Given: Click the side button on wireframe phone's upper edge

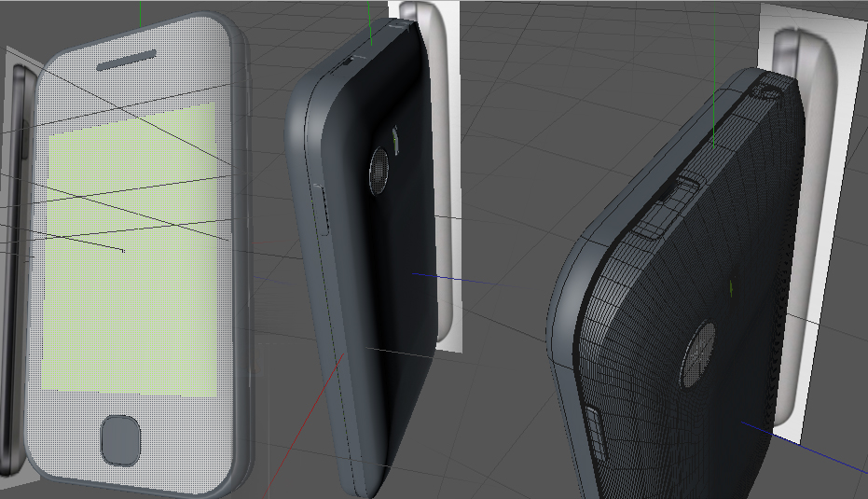Looking at the screenshot, I should click(664, 207).
